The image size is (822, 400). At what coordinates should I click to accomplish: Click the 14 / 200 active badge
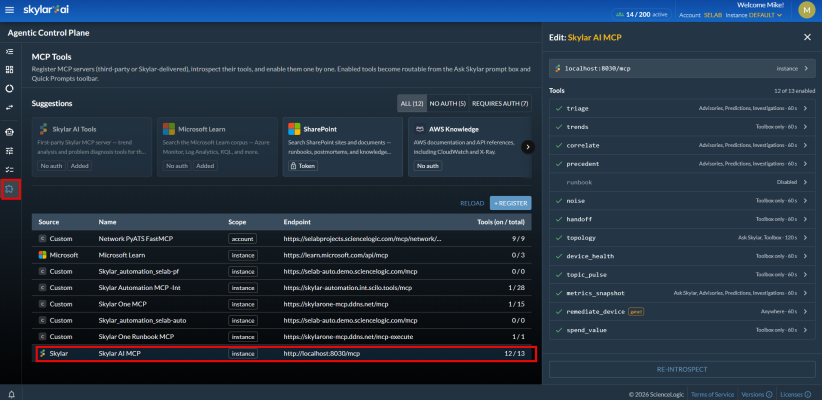[x=642, y=14]
